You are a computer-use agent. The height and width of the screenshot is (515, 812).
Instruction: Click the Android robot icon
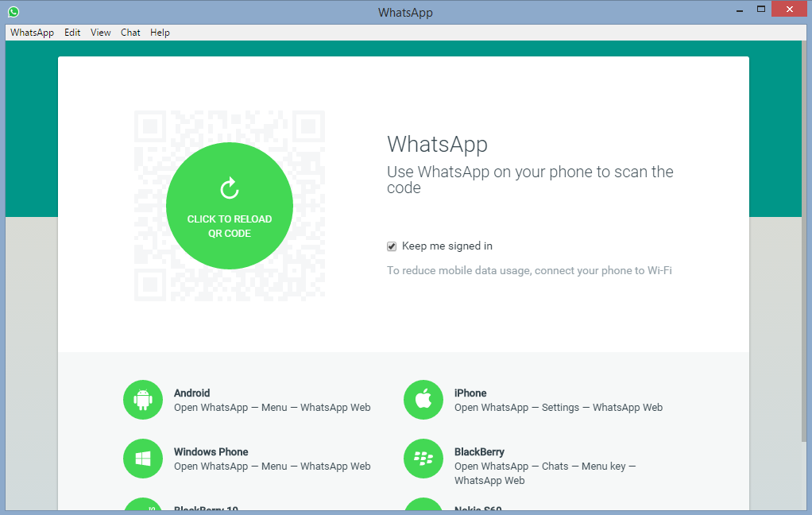point(143,400)
